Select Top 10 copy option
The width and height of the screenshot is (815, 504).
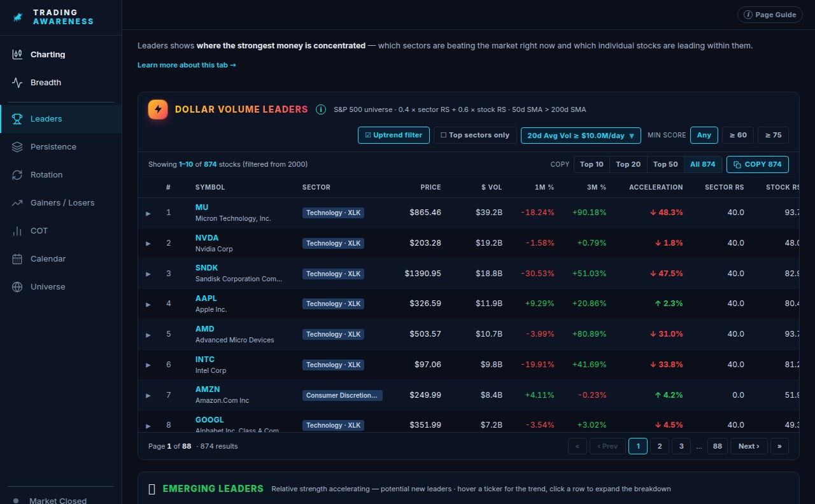coord(592,164)
